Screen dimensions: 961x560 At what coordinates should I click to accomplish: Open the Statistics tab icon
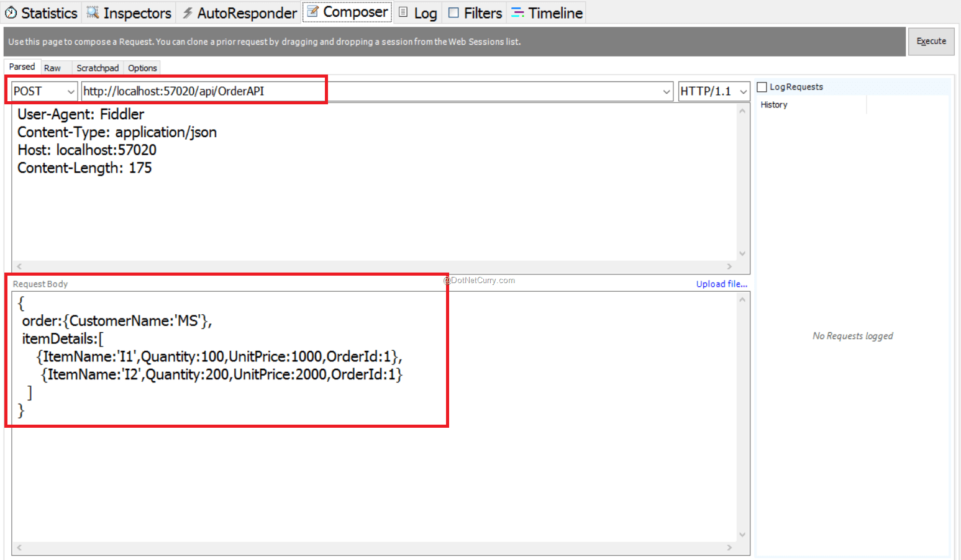point(11,12)
